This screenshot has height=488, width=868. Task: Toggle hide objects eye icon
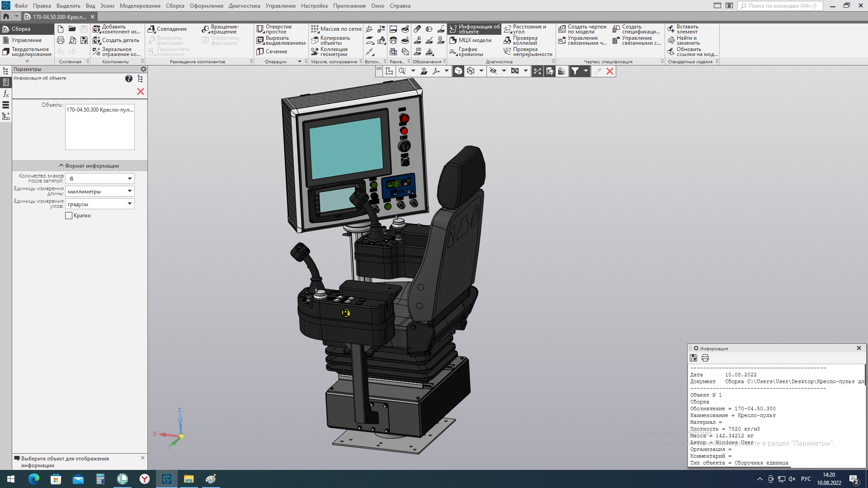(x=493, y=71)
